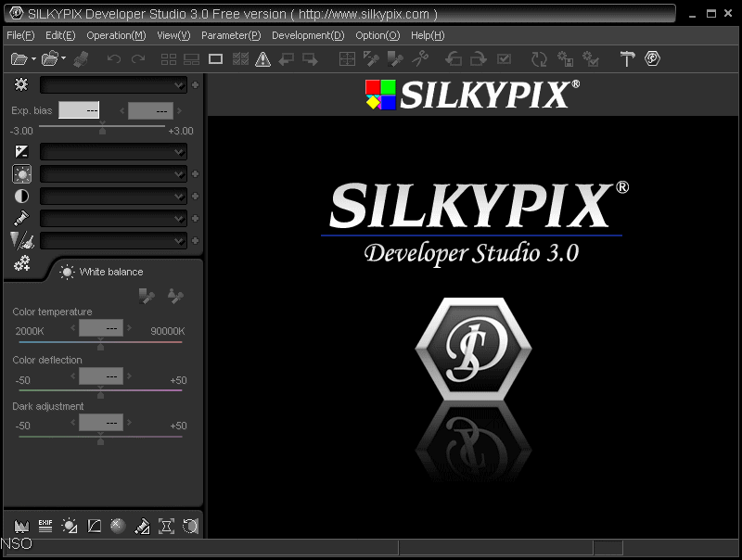The image size is (742, 560).
Task: Select the scissors trimming tool
Action: (x=420, y=59)
